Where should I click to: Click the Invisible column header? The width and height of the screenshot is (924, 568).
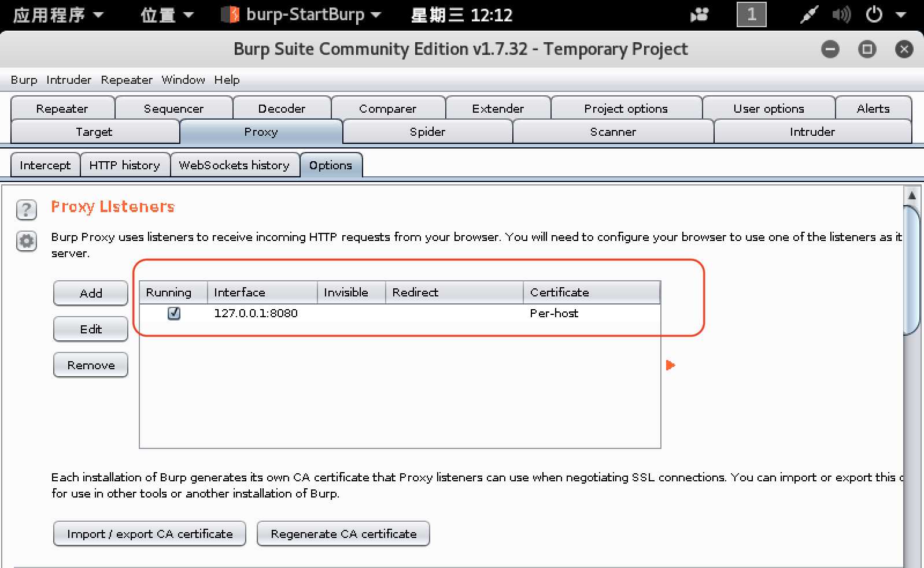352,292
